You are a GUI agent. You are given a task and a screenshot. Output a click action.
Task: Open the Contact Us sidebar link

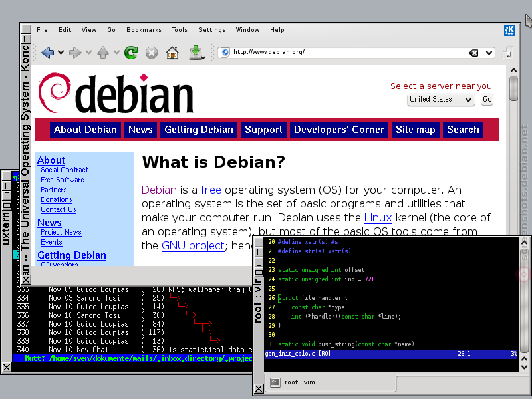pyautogui.click(x=59, y=209)
